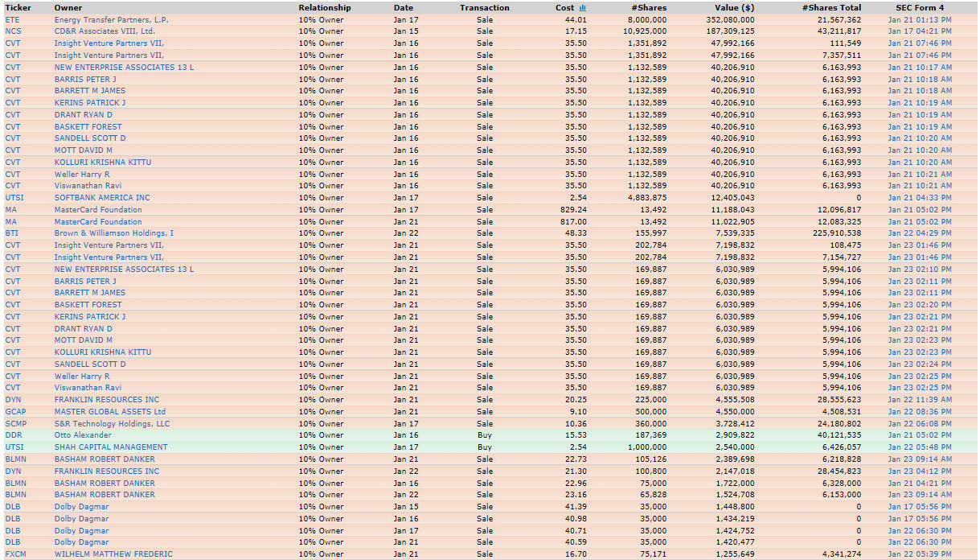Screen dimensions: 980x560
Task: Click the Value ($) column header
Action: coord(734,8)
